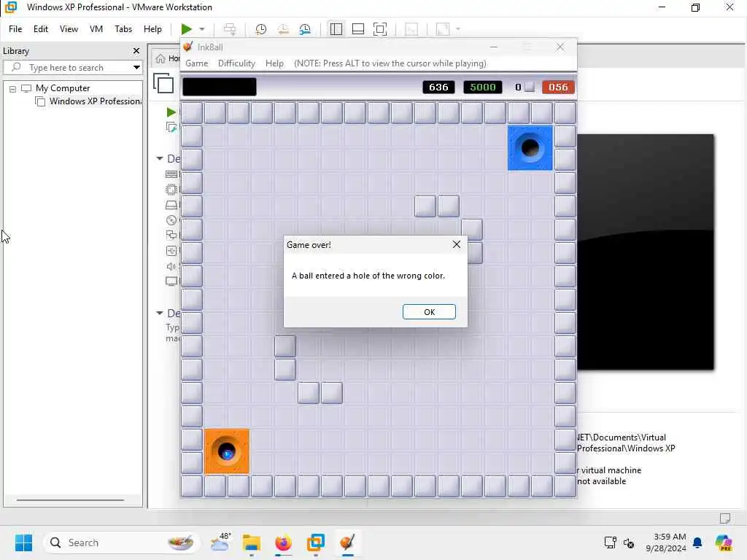
Task: Collapse the My Computer tree node
Action: pyautogui.click(x=13, y=88)
